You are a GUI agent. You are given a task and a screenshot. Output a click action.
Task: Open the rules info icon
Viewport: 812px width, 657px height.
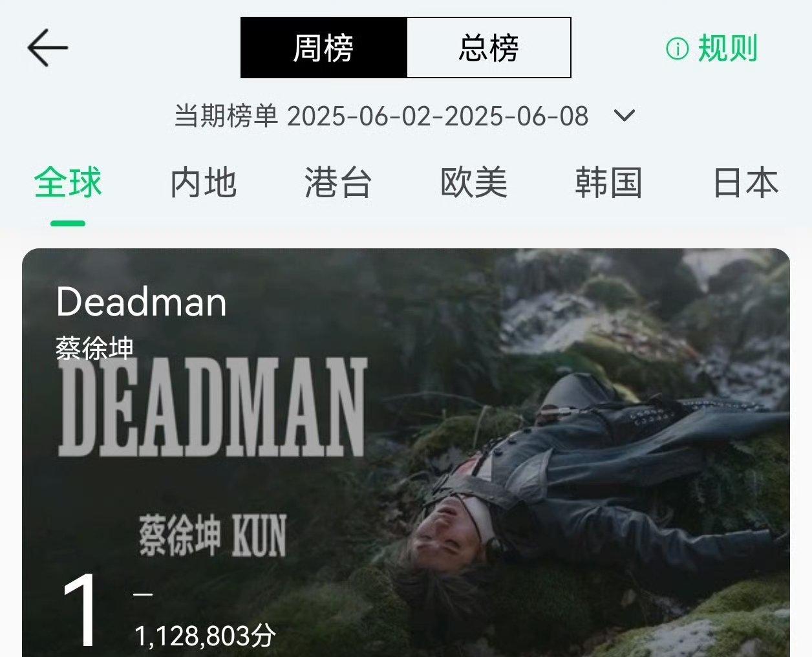coord(678,48)
